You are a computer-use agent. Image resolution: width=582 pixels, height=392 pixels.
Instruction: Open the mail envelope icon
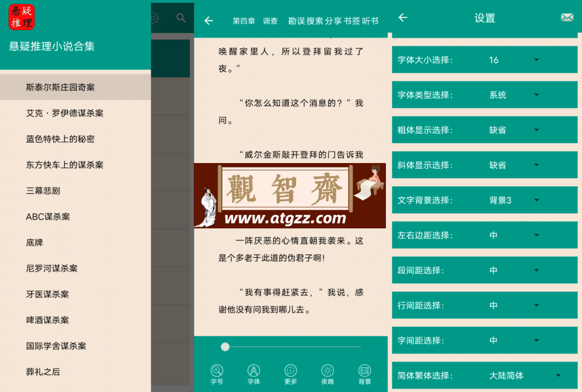coord(567,18)
